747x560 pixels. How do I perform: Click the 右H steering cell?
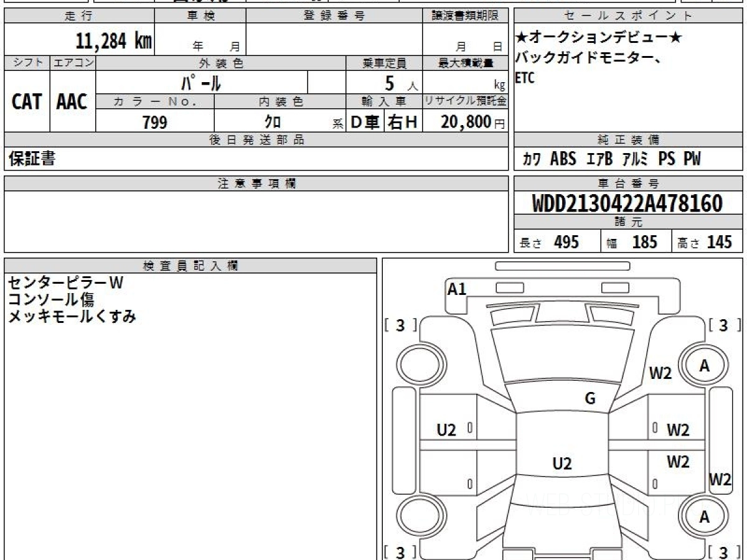tap(403, 122)
